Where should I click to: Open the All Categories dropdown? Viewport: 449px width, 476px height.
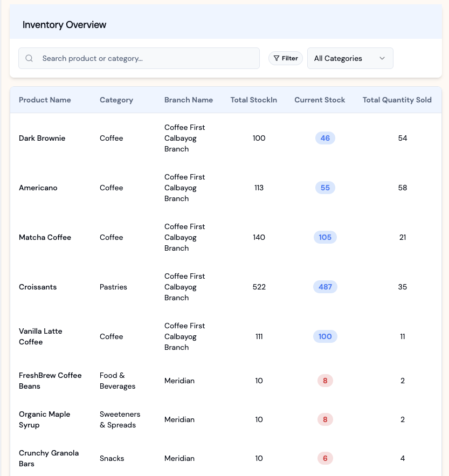coord(350,58)
